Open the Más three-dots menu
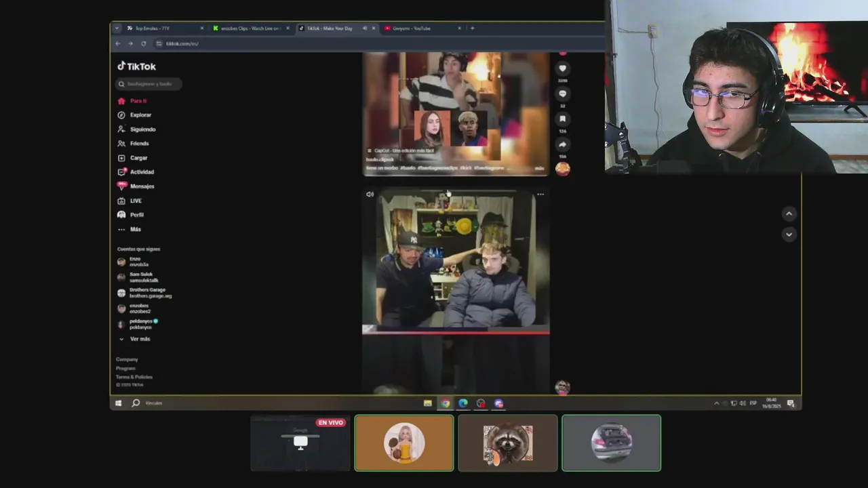Viewport: 868px width, 488px height. pos(129,229)
